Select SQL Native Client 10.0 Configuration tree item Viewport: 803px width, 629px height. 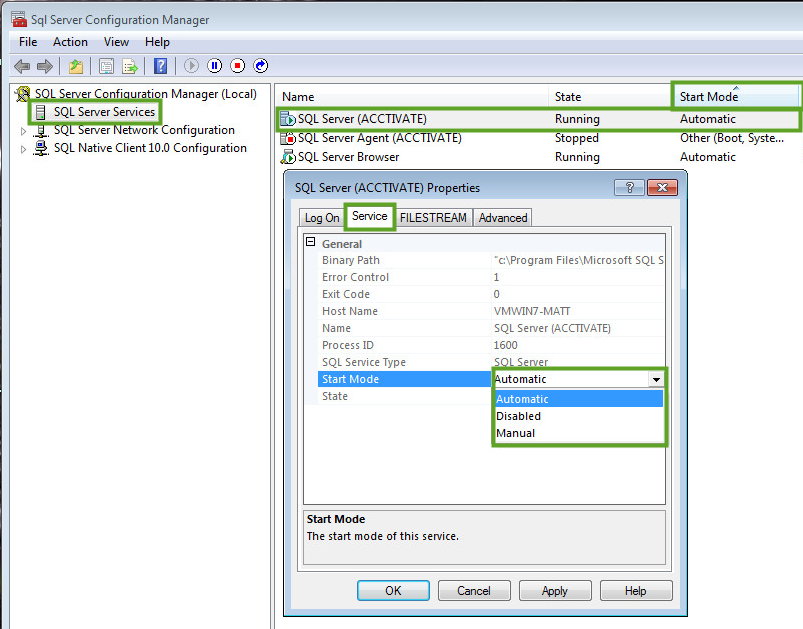coord(150,148)
